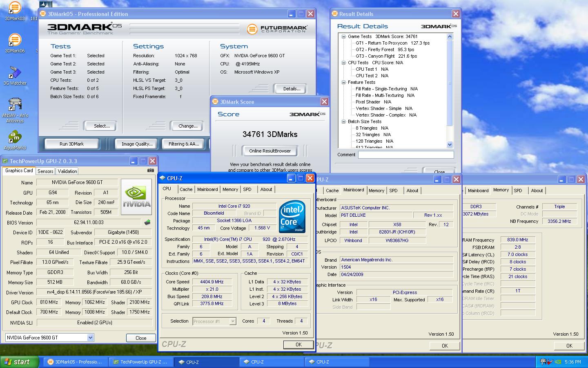Click the Image Quality button

137,144
